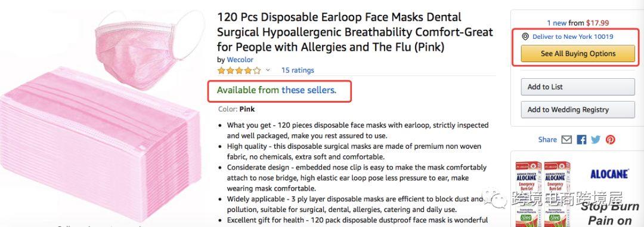Share the product on Facebook
644x227 pixels.
click(581, 140)
